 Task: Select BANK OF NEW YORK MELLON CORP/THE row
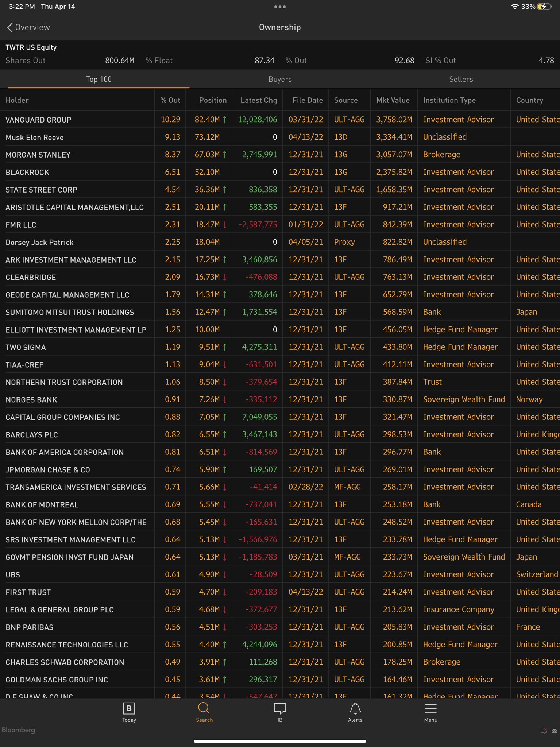click(x=280, y=522)
